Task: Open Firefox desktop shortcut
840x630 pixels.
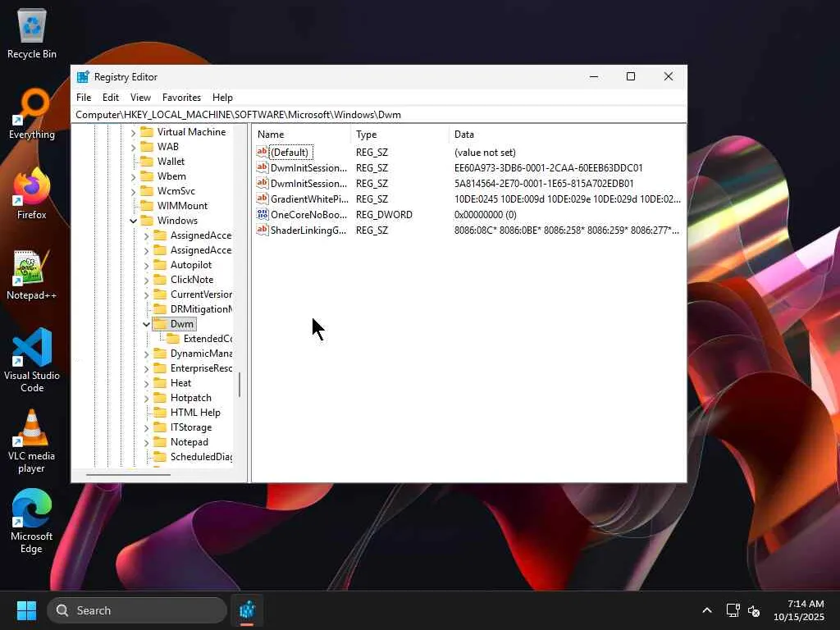Action: 32,194
